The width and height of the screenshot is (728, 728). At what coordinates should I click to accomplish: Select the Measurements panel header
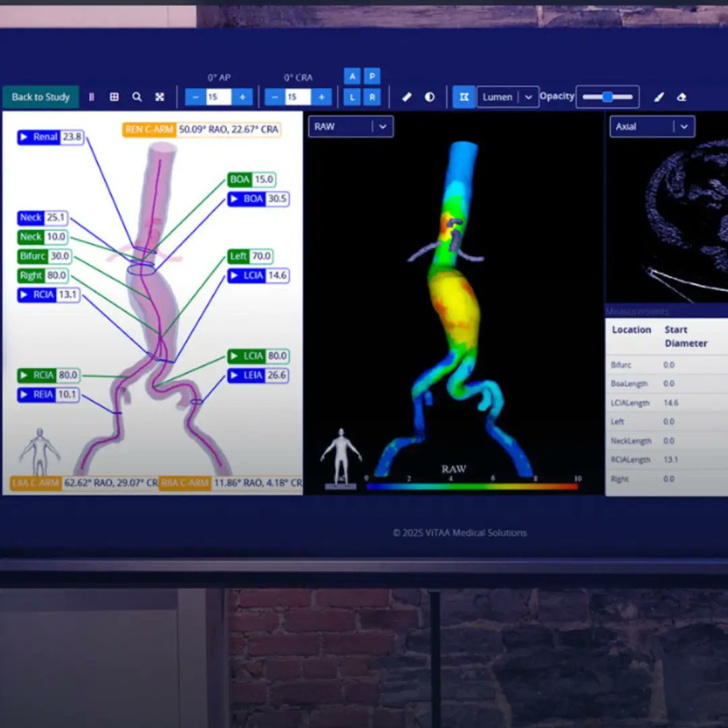click(x=637, y=311)
